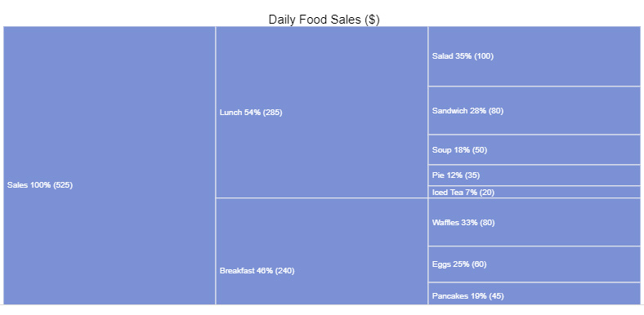Screen dimensions: 644x315
Task: Click the Daily Food Sales ($) chart title
Action: (324, 20)
